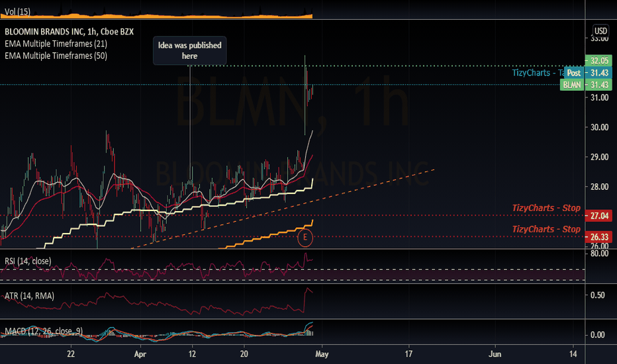Click the Vol (15) indicator label
617x364 pixels.
(x=17, y=12)
